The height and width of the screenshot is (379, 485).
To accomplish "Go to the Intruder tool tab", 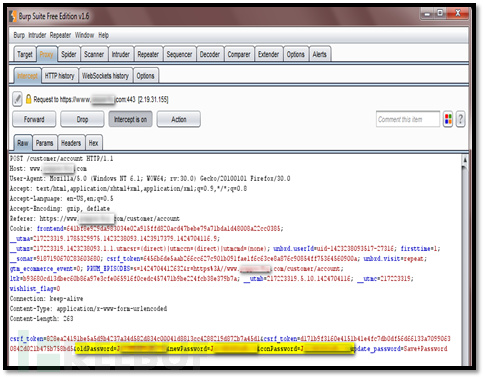I will click(x=121, y=54).
